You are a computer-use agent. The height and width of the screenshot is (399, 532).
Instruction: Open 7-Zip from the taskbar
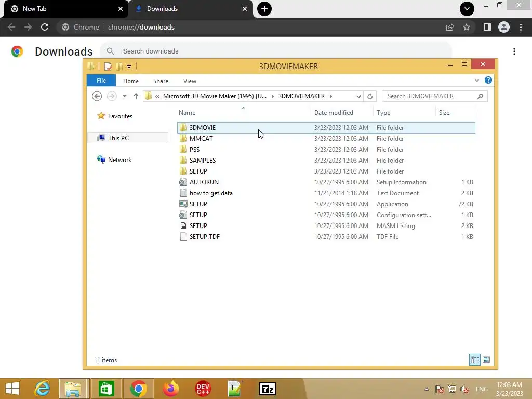268,389
